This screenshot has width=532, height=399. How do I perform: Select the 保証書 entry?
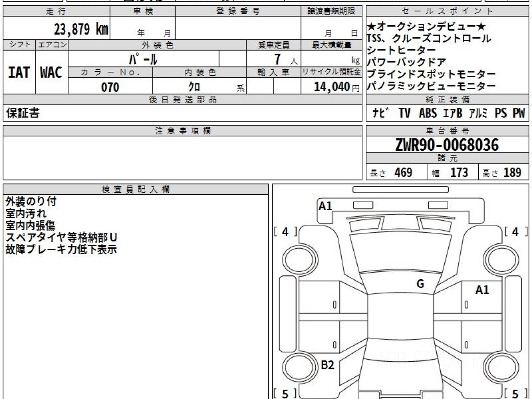click(23, 113)
